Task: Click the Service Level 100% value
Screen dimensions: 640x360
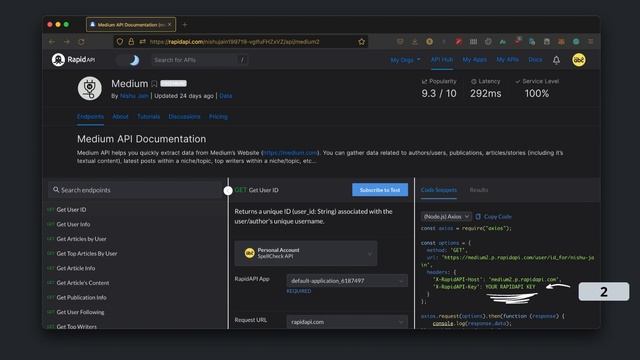Action: click(537, 93)
